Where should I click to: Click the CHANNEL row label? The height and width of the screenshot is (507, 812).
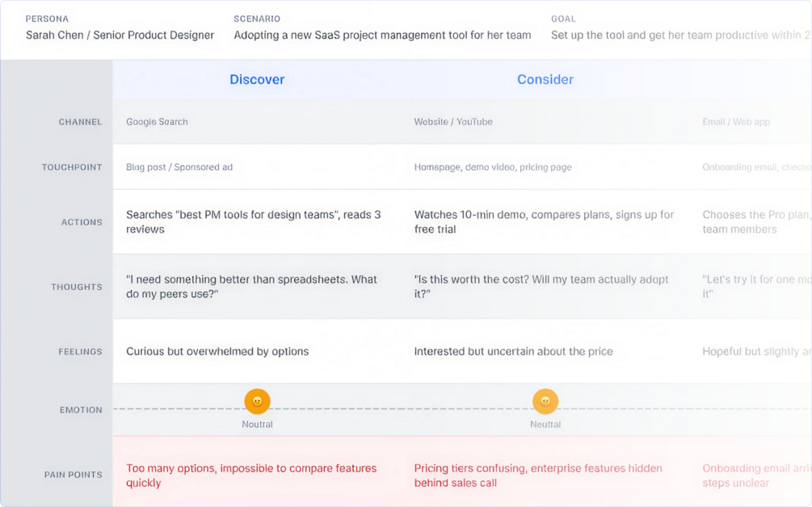click(x=80, y=122)
